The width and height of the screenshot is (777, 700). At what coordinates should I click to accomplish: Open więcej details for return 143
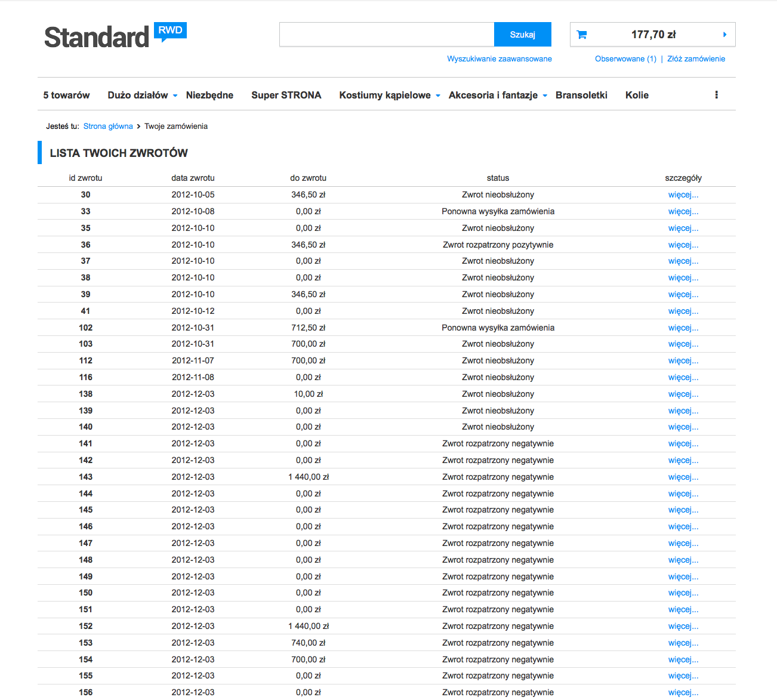[x=683, y=477]
